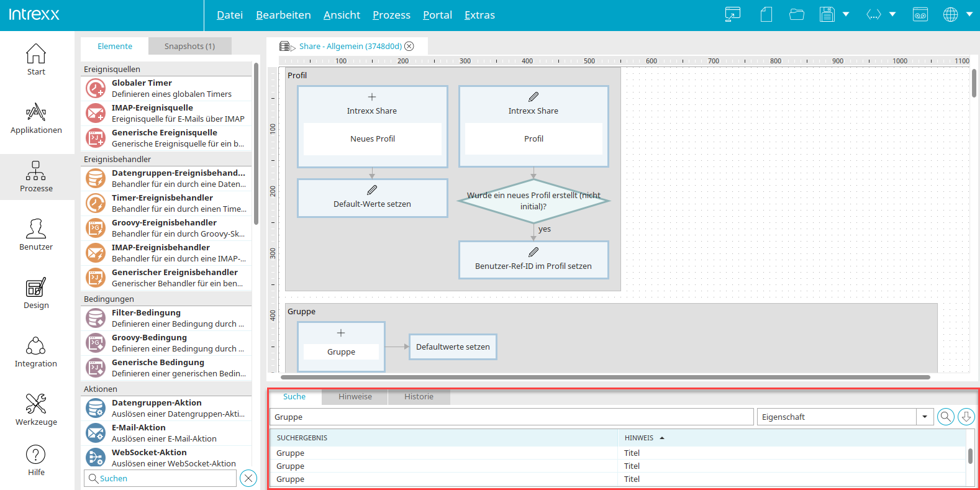The height and width of the screenshot is (490, 980).
Task: Open the Design module
Action: [36, 293]
